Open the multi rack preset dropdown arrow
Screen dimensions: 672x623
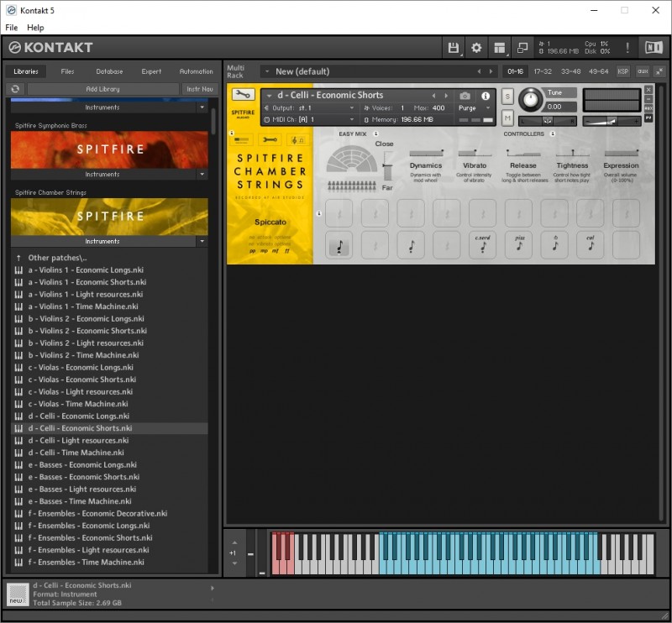267,71
